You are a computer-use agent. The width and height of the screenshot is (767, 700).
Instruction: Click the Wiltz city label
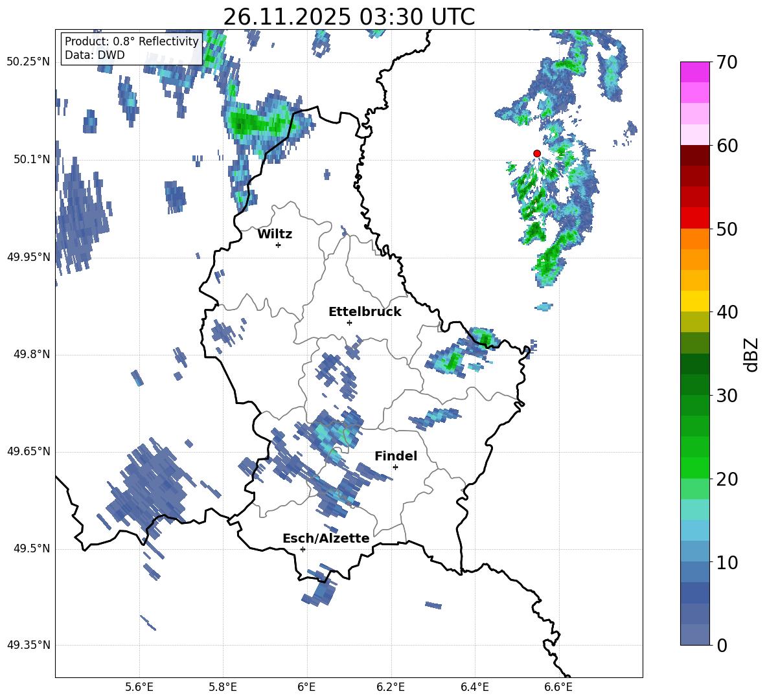(275, 234)
